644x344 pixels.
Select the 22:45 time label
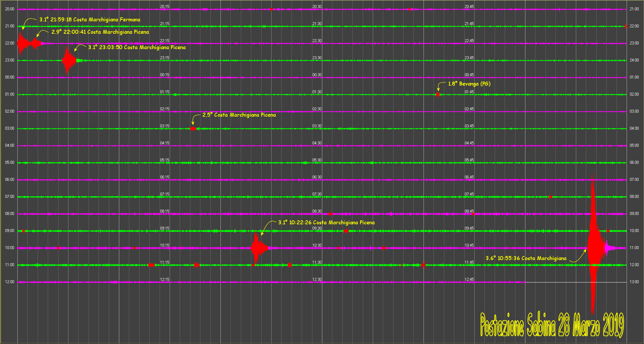pos(469,41)
